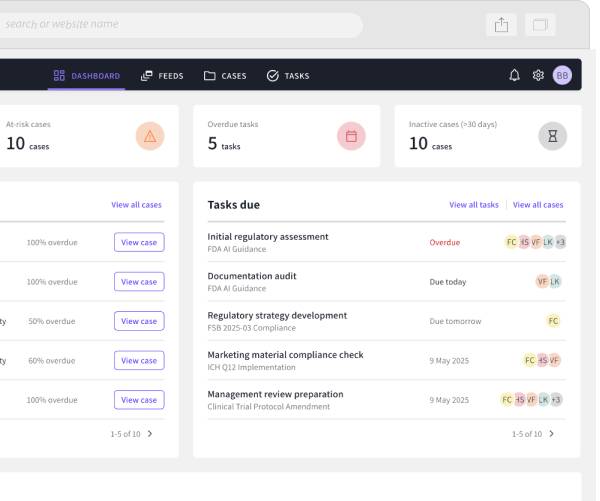The height and width of the screenshot is (501, 600).
Task: Open Marketing material compliance check task
Action: click(285, 355)
